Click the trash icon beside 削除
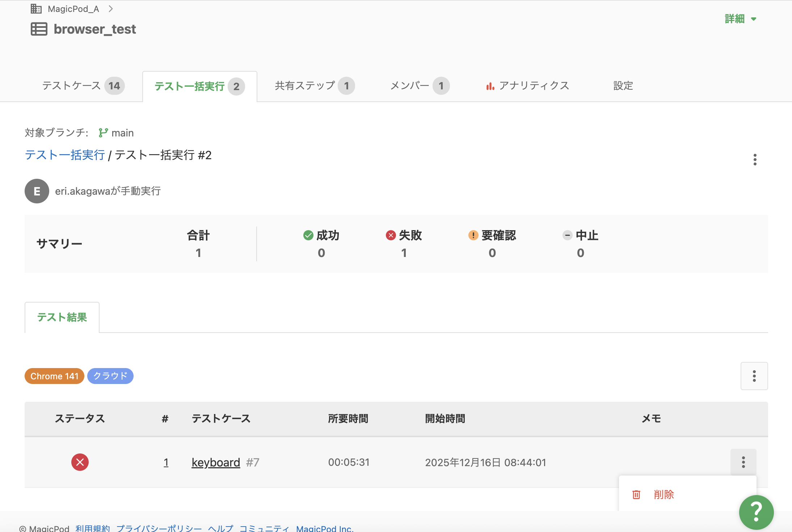The height and width of the screenshot is (532, 792). click(636, 494)
